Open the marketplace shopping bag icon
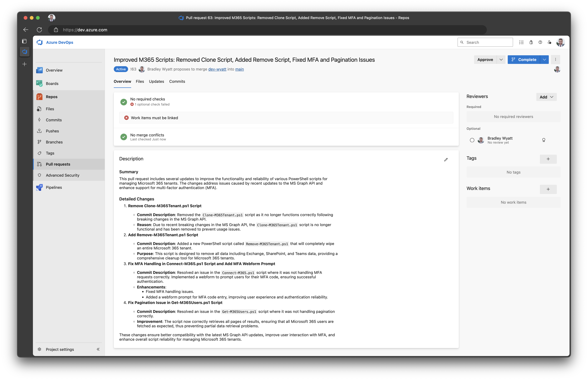588x380 pixels. click(x=531, y=42)
